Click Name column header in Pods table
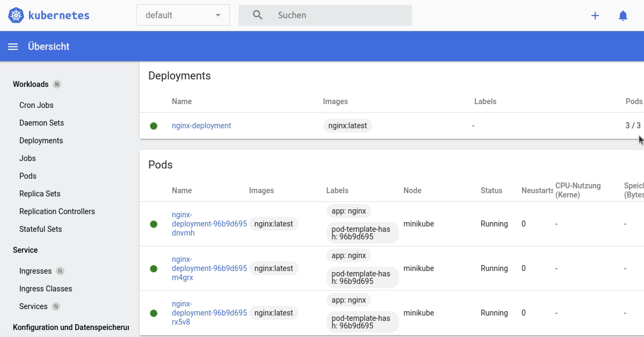 [x=182, y=191]
